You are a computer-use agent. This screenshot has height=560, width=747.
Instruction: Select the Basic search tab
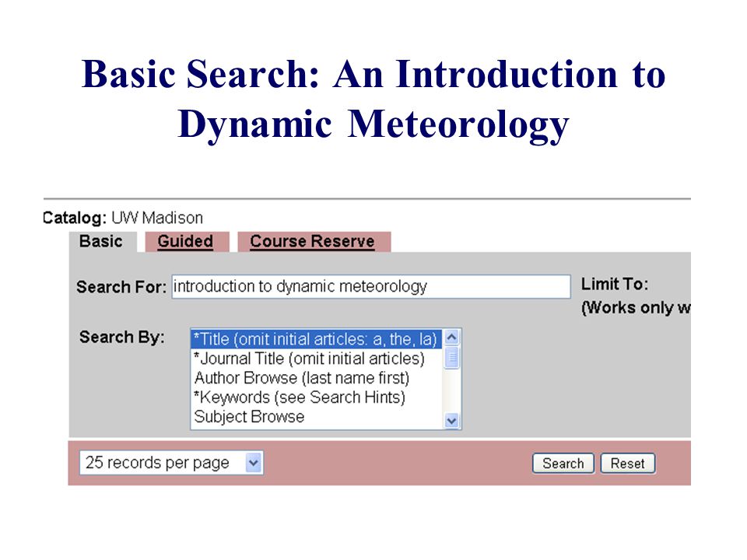(102, 241)
